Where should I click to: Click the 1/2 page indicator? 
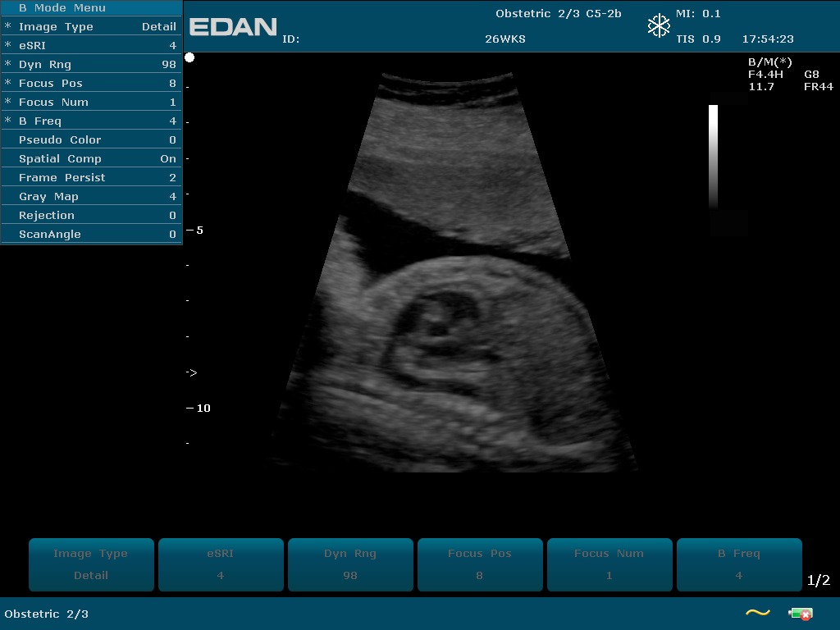819,581
